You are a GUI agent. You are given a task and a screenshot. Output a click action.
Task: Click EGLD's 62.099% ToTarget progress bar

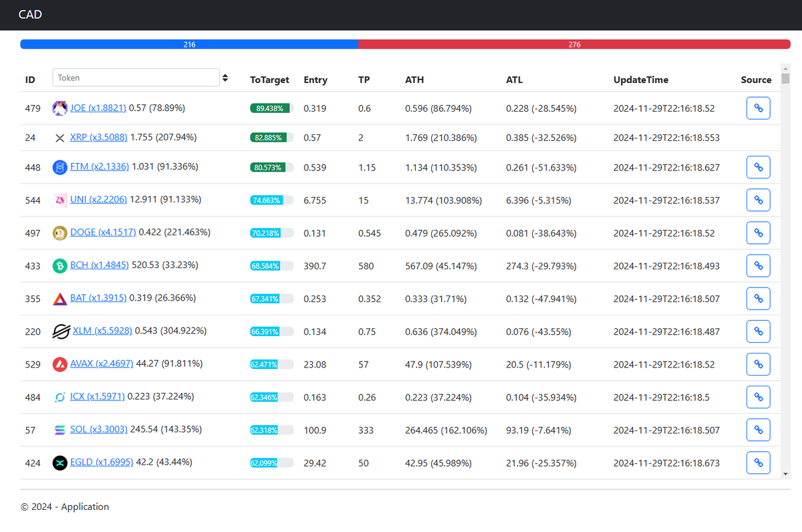pyautogui.click(x=272, y=462)
